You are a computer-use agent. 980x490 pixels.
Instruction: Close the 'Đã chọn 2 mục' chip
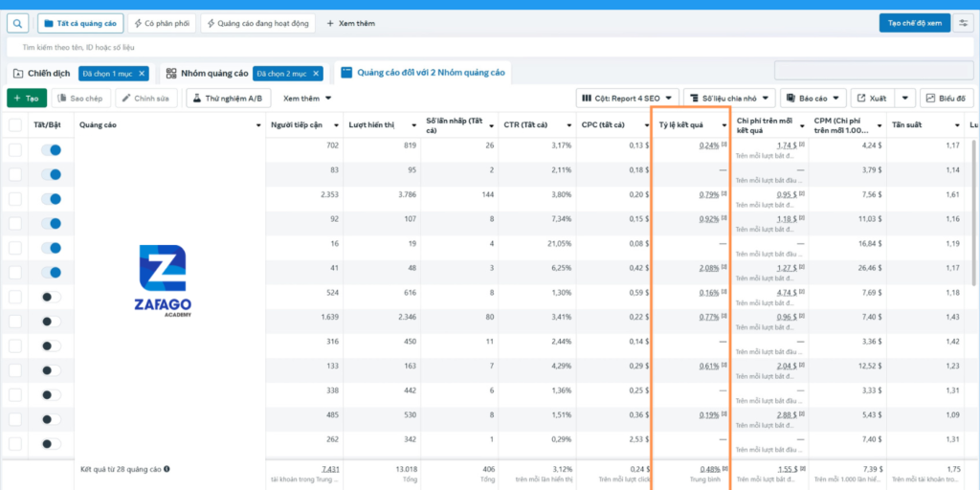(316, 74)
